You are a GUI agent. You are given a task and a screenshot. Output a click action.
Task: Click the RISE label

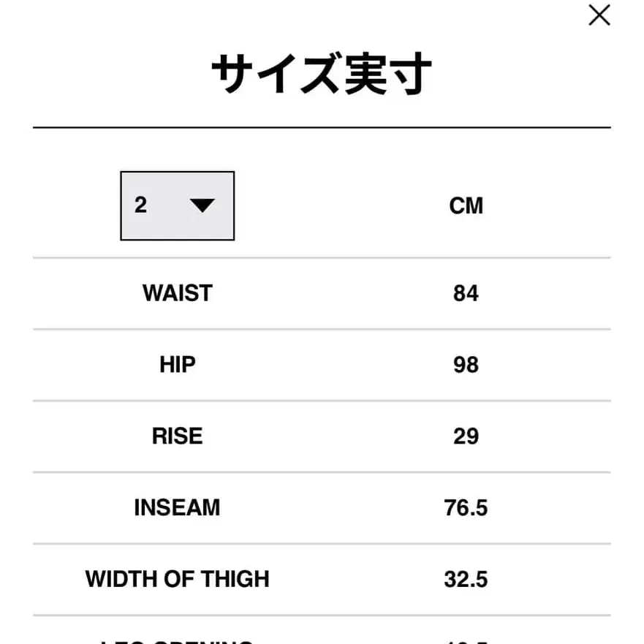click(176, 436)
